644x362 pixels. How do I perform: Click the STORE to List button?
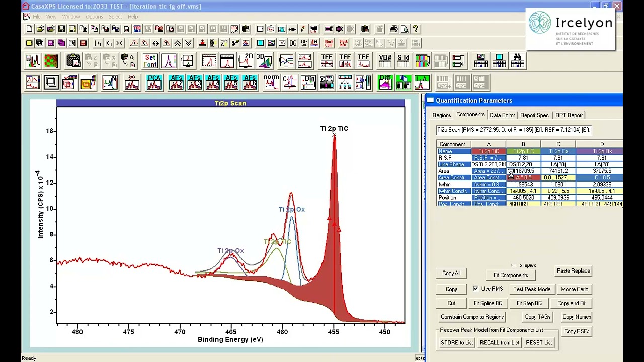(x=457, y=343)
